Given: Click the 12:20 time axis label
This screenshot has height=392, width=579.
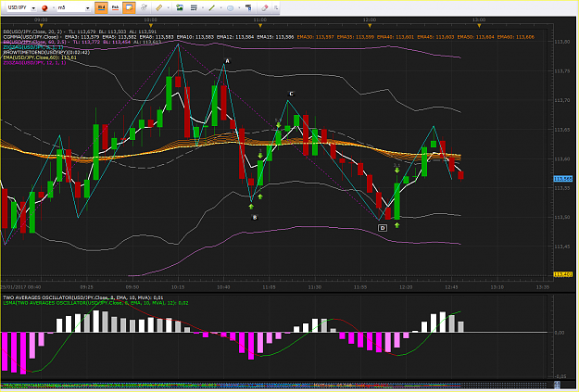Looking at the screenshot, I should (x=406, y=287).
